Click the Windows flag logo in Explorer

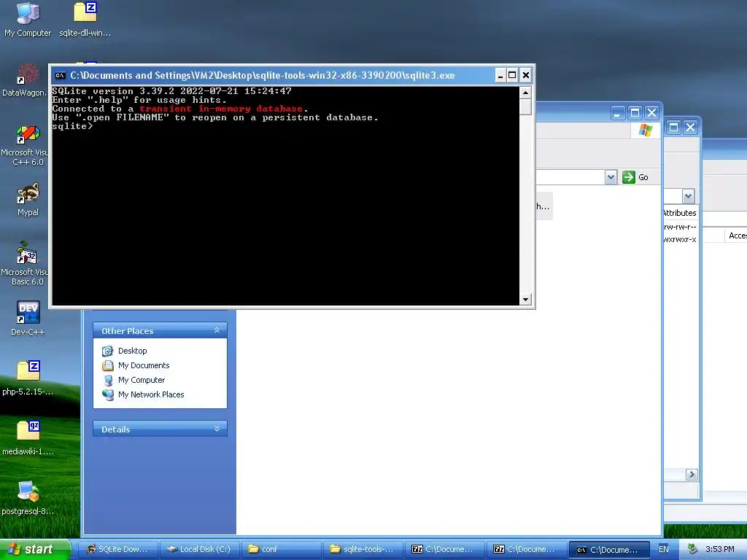click(x=645, y=130)
